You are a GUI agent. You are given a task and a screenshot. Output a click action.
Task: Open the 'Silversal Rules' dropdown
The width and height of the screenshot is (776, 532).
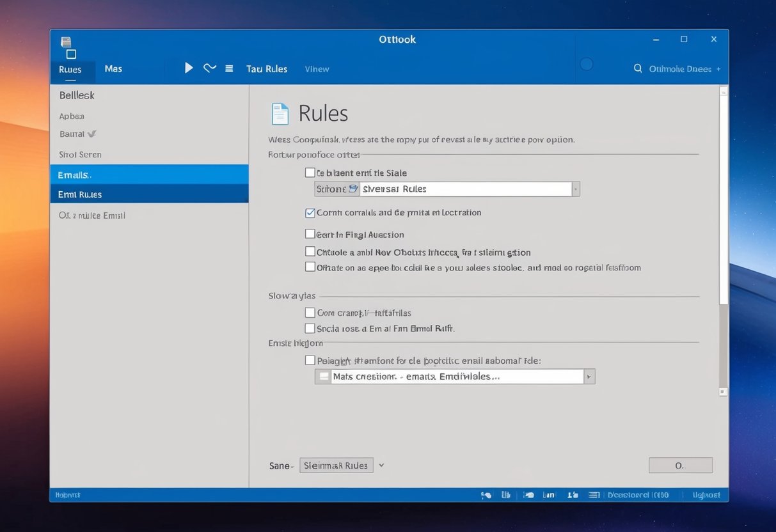click(x=575, y=189)
